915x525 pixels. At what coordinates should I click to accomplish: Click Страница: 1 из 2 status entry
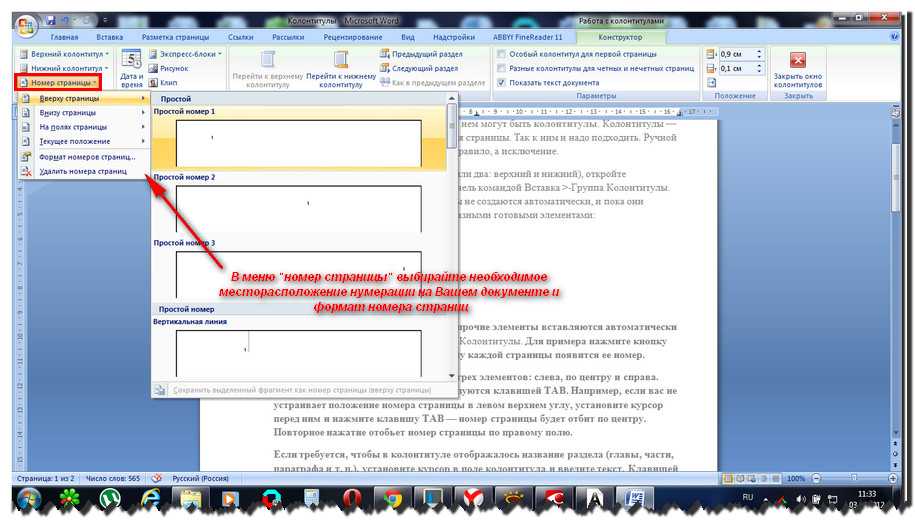(46, 478)
